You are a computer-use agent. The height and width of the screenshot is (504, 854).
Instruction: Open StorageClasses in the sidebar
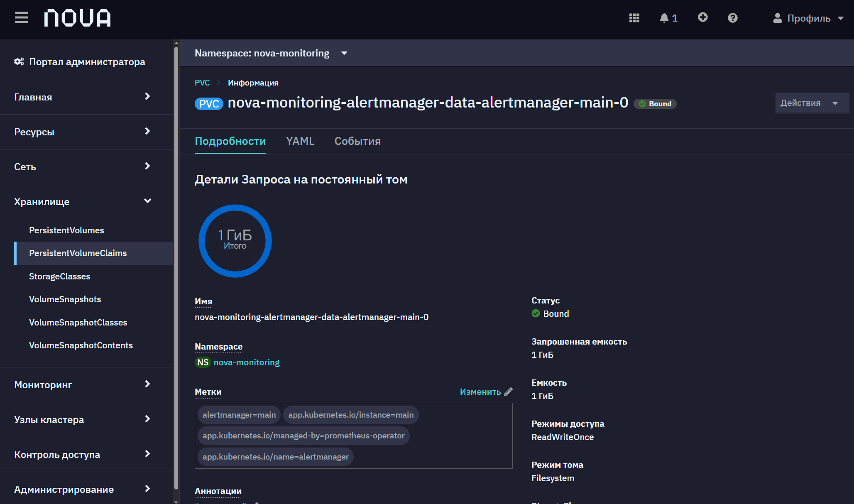pyautogui.click(x=59, y=276)
